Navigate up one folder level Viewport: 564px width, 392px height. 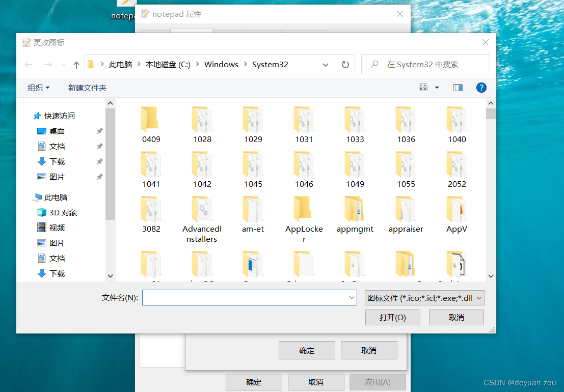[76, 64]
